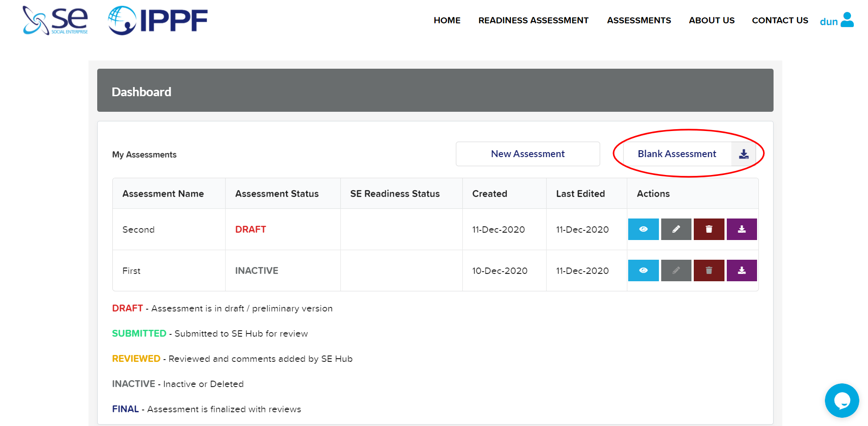Viewport: 868px width, 426px height.
Task: Click the DRAFT status in the Second row
Action: [x=250, y=229]
